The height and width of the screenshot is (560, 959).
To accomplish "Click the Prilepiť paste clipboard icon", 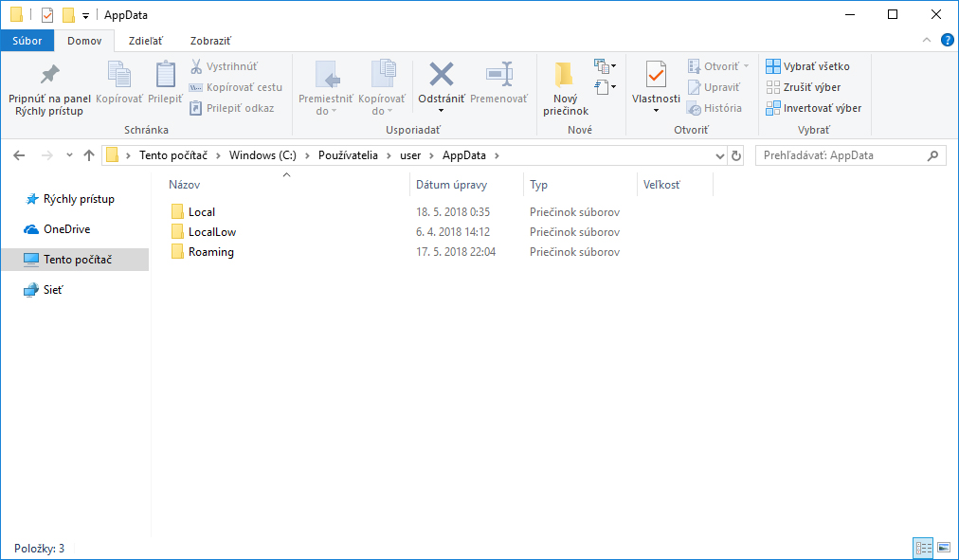I will [x=165, y=74].
